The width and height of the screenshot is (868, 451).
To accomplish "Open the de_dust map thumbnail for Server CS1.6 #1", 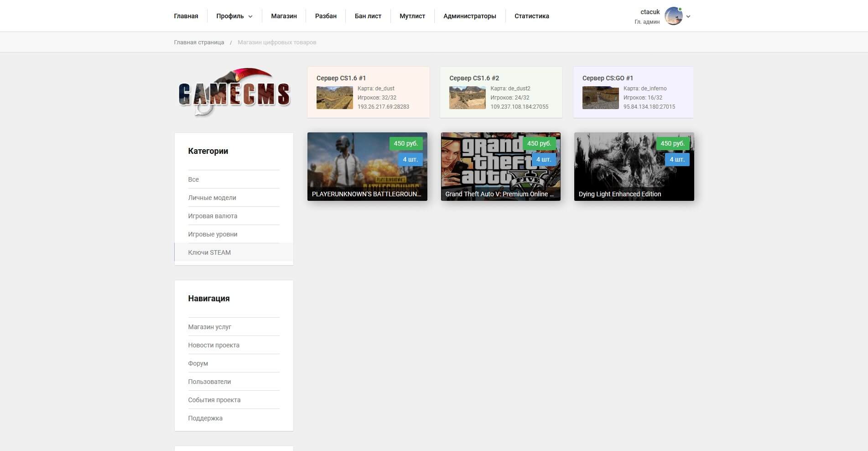I will coord(334,98).
